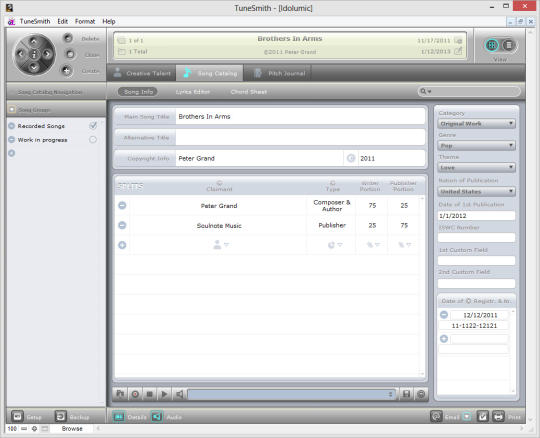Screen dimensions: 540x438
Task: Click the Alternative Title field
Action: [x=300, y=137]
